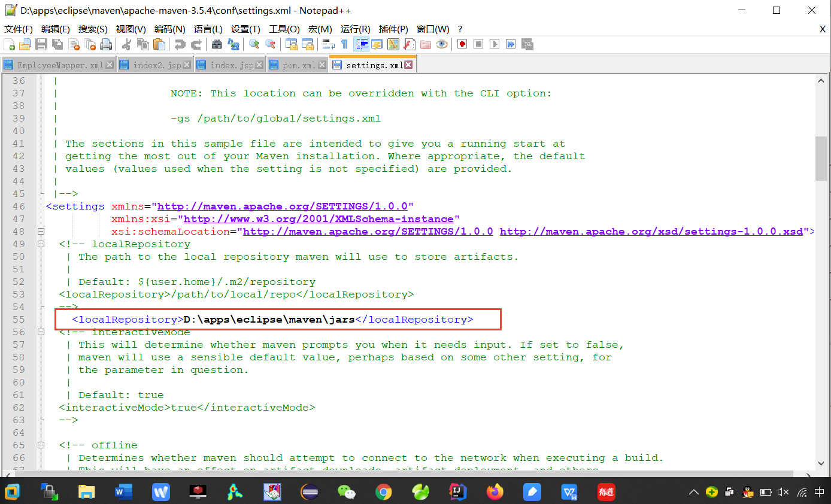The height and width of the screenshot is (504, 831).
Task: Click the Playback macro icon
Action: pyautogui.click(x=494, y=44)
